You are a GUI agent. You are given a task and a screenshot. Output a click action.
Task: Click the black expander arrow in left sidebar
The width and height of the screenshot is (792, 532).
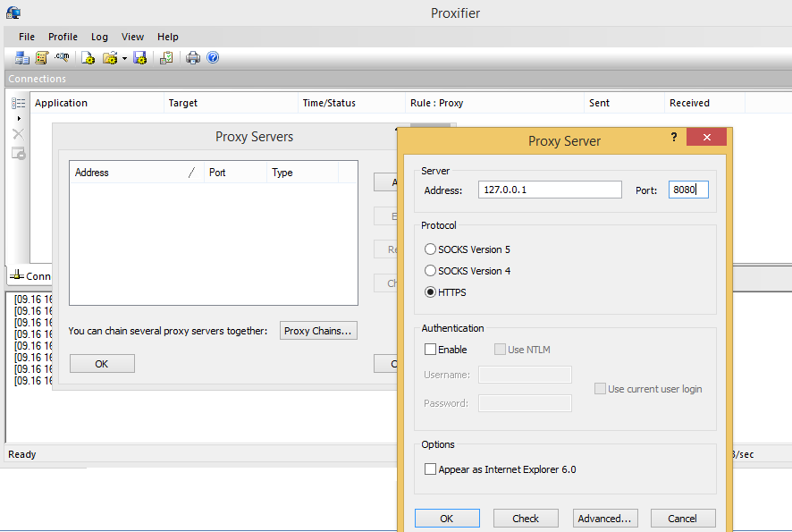(x=18, y=118)
